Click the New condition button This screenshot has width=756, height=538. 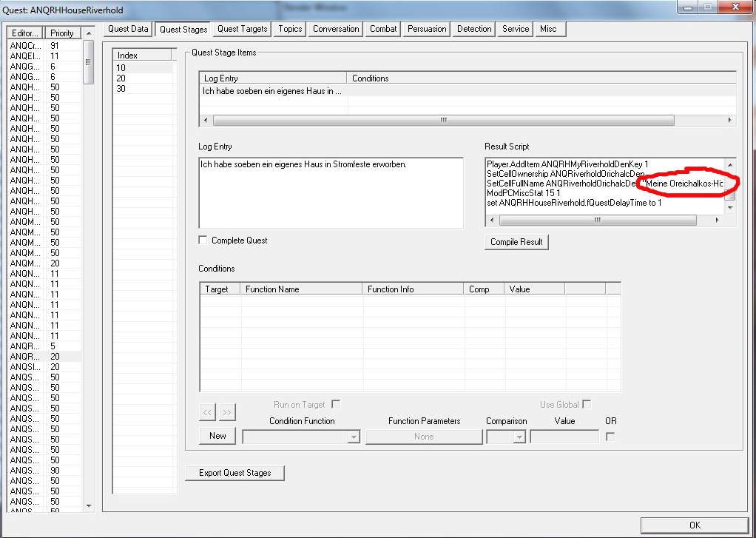click(217, 436)
